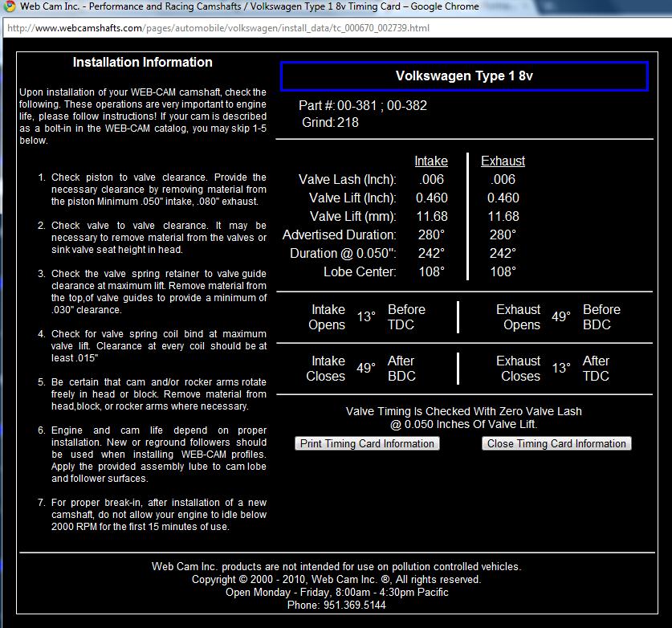The height and width of the screenshot is (628, 672).
Task: Click the Intake valve lift value 11.68
Action: click(x=432, y=217)
